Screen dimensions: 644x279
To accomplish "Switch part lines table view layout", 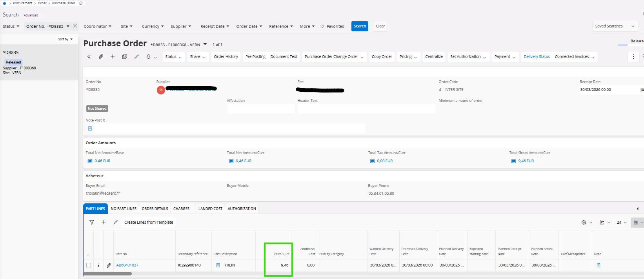I will pyautogui.click(x=638, y=223).
